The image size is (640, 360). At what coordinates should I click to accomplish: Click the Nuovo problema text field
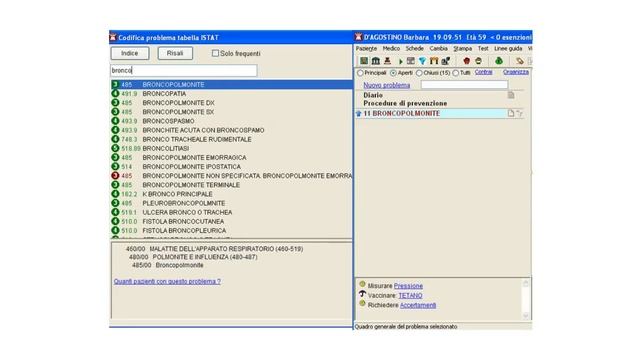(x=464, y=85)
